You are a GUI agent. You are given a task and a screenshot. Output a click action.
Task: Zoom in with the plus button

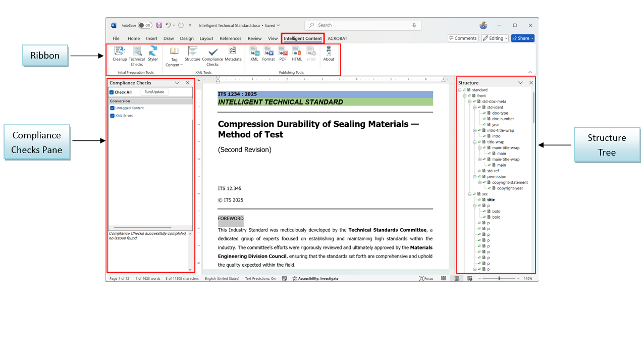click(x=518, y=278)
